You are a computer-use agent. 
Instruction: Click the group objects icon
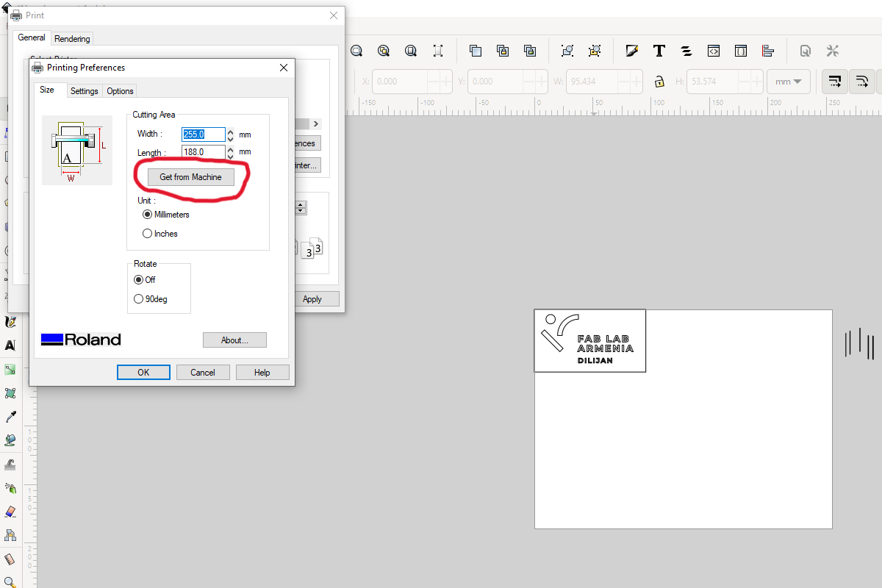(567, 51)
